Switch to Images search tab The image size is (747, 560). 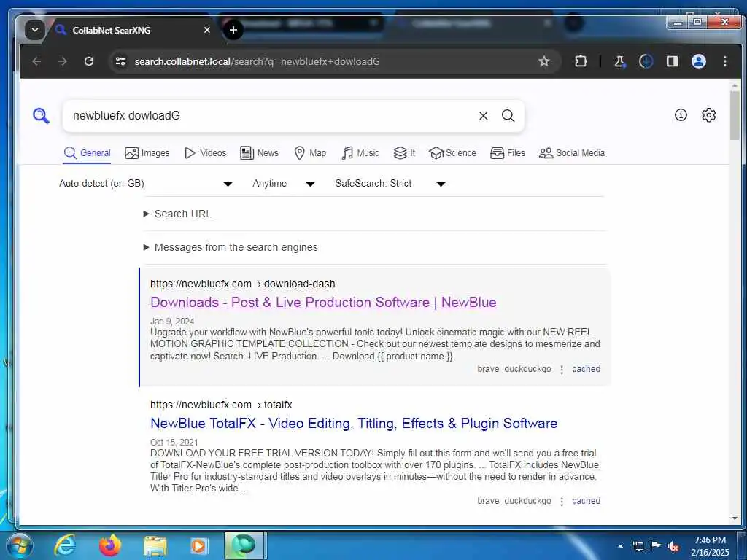147,153
